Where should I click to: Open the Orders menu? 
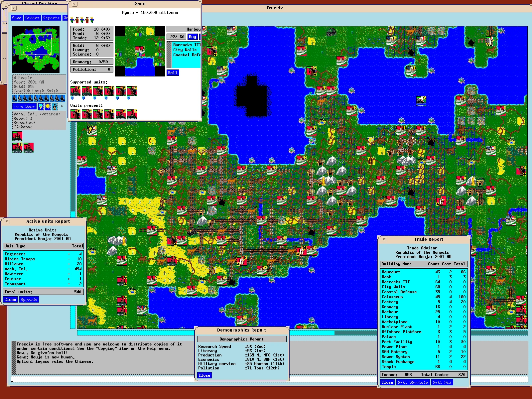click(x=32, y=18)
